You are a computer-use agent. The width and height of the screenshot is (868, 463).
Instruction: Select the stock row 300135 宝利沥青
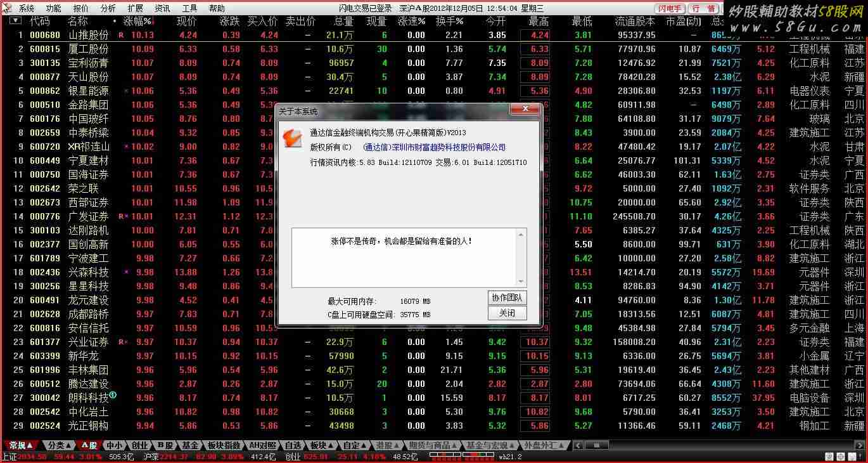tap(434, 63)
